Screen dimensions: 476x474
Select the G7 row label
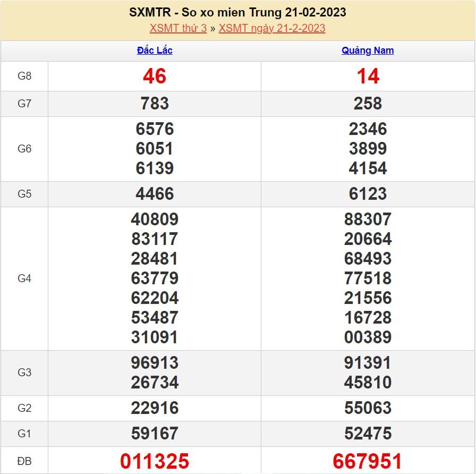point(24,104)
